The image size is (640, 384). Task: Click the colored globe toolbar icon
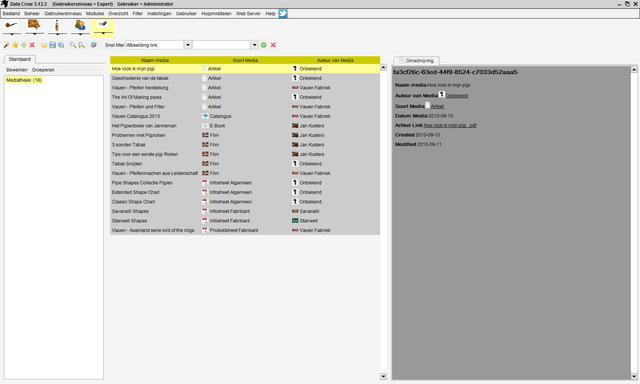tap(93, 45)
